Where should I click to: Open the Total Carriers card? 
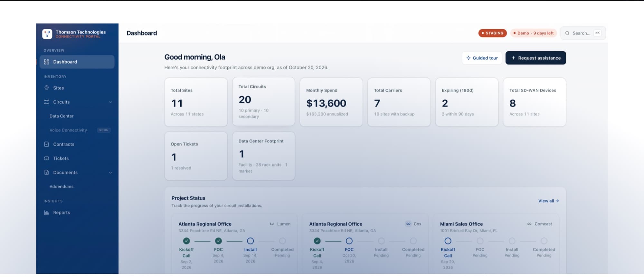tap(399, 102)
